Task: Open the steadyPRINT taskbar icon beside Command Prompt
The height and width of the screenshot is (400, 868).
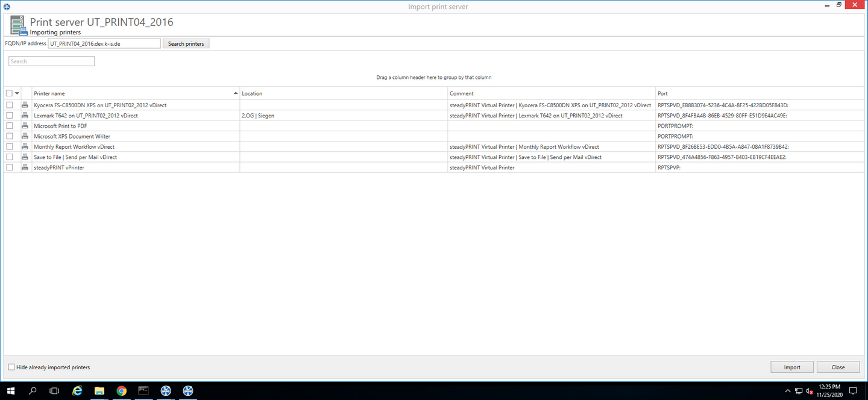Action: point(166,391)
